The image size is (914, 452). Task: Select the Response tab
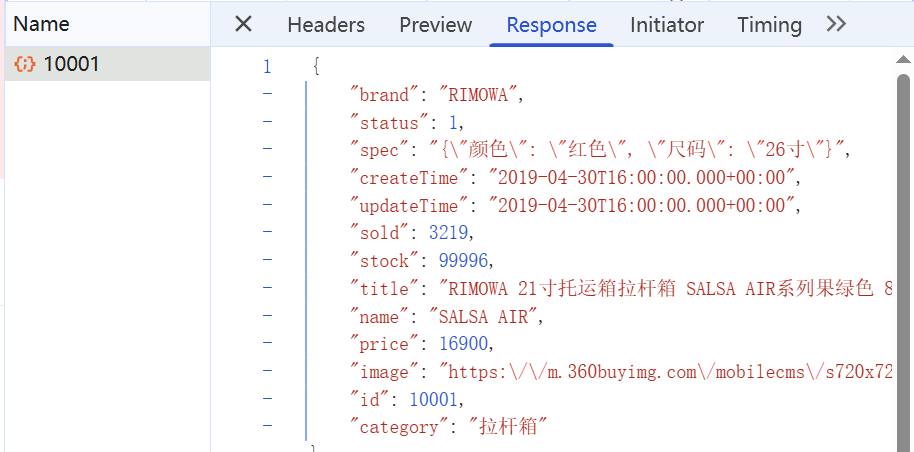pyautogui.click(x=551, y=24)
